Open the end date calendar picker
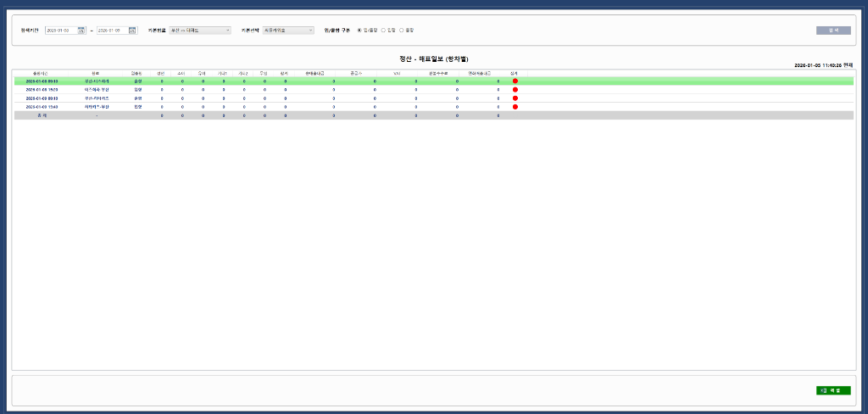868x414 pixels. (132, 31)
